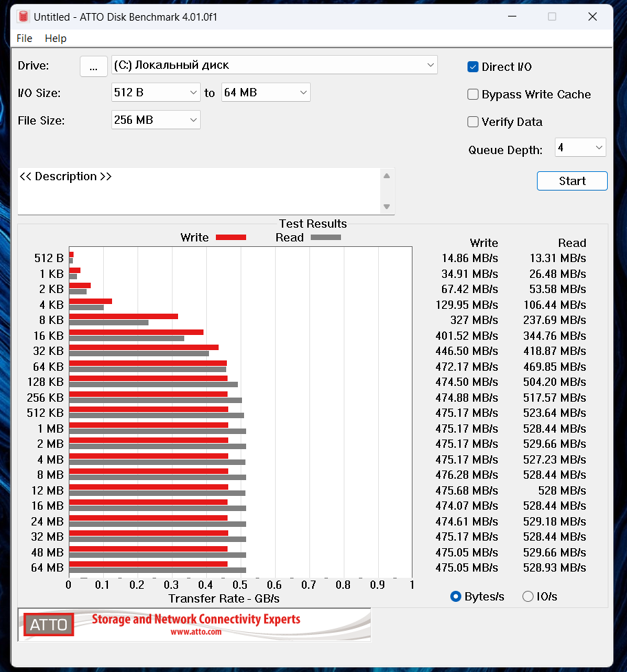
Task: Click the write value 129.95 MB/s
Action: click(467, 305)
